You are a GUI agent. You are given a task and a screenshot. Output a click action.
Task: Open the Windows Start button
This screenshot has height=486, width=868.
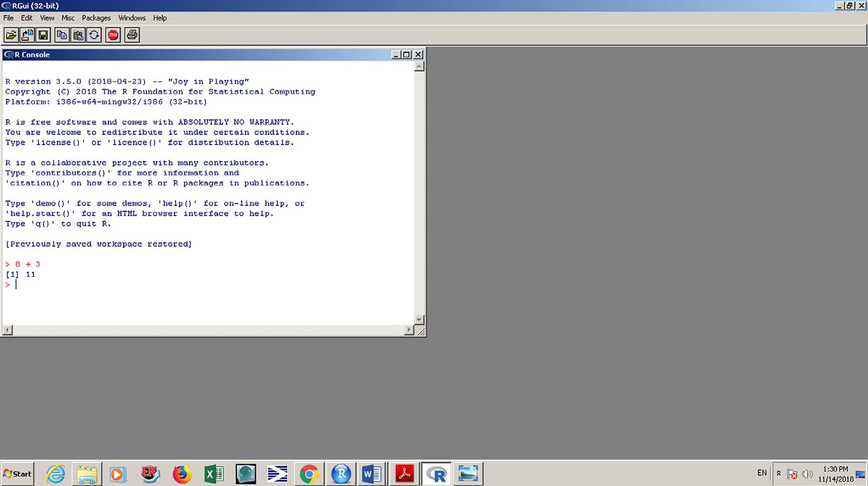click(17, 474)
